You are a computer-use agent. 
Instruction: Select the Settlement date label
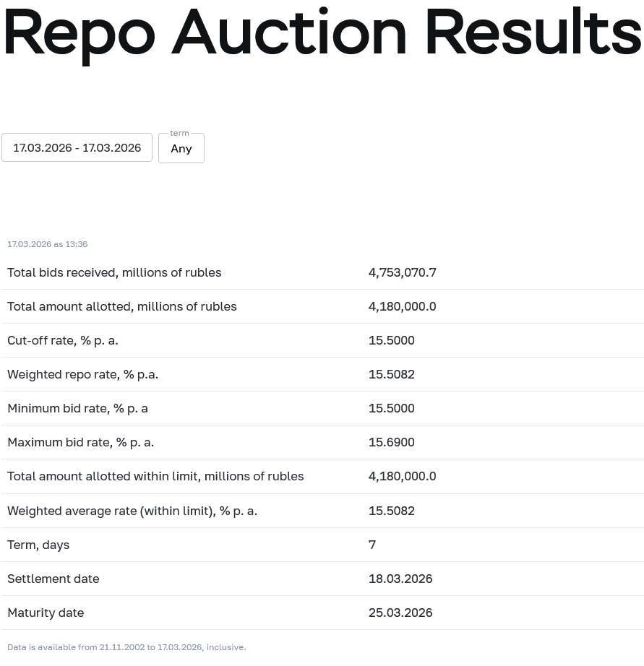tap(53, 579)
